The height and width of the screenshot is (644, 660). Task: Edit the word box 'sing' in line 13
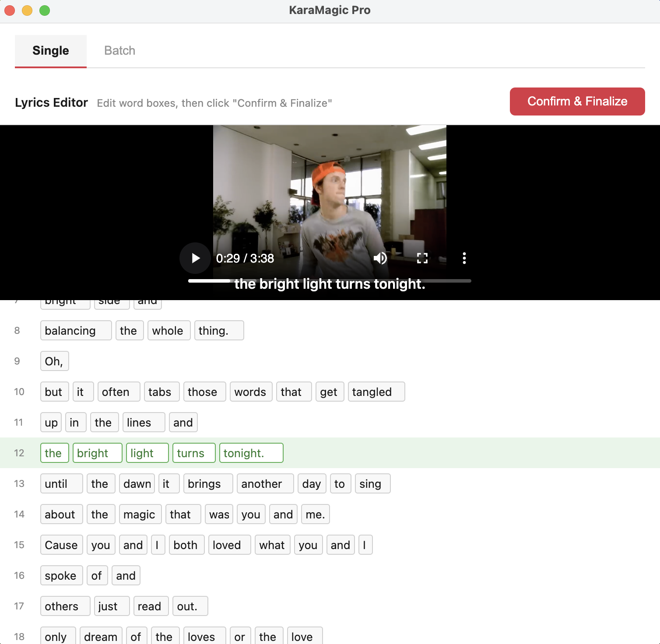[x=373, y=484]
